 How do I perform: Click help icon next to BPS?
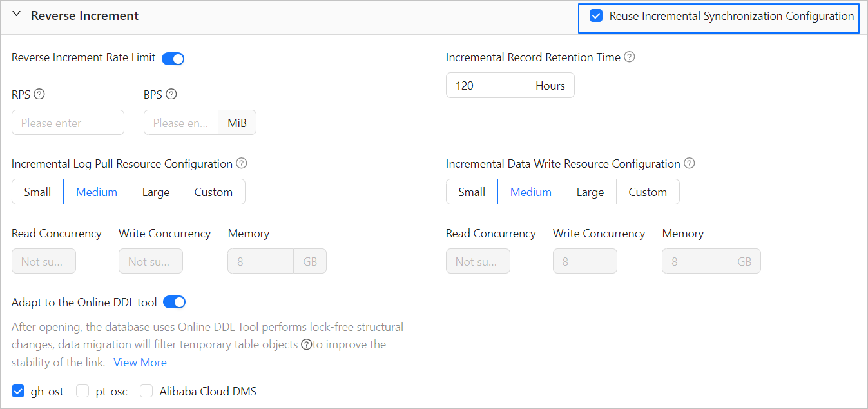click(x=171, y=94)
